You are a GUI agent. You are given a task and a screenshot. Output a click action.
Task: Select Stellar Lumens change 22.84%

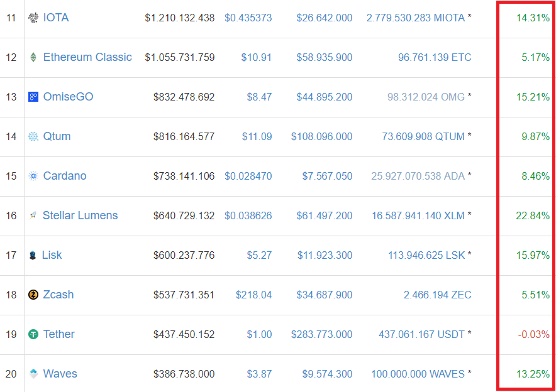coord(533,215)
